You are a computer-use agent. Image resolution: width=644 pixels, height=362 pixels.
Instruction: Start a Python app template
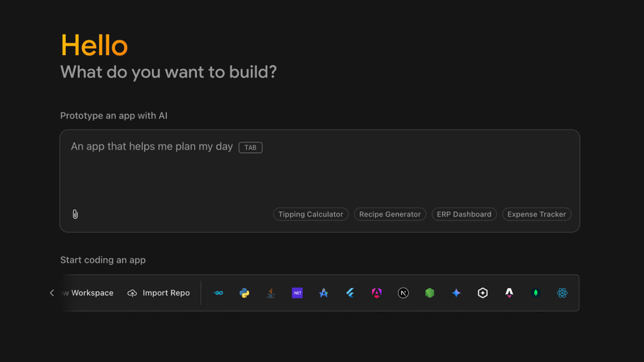[244, 293]
